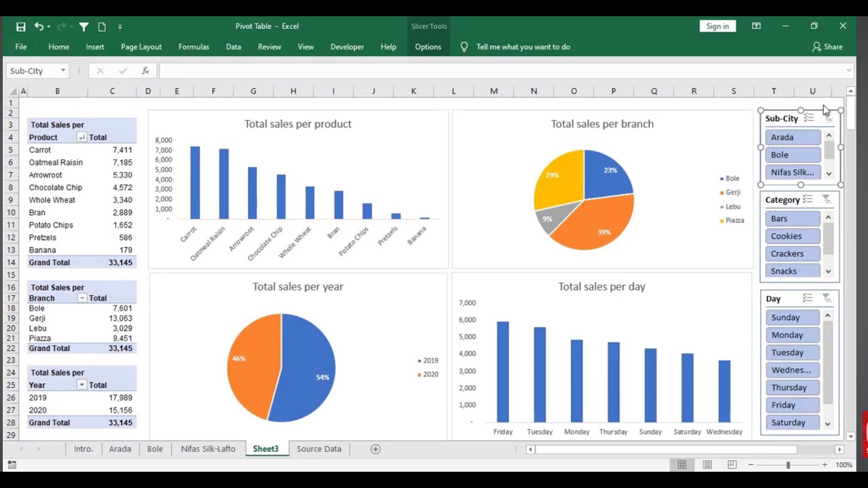Image resolution: width=868 pixels, height=488 pixels.
Task: Click the Insert Function fx icon
Action: (x=145, y=70)
